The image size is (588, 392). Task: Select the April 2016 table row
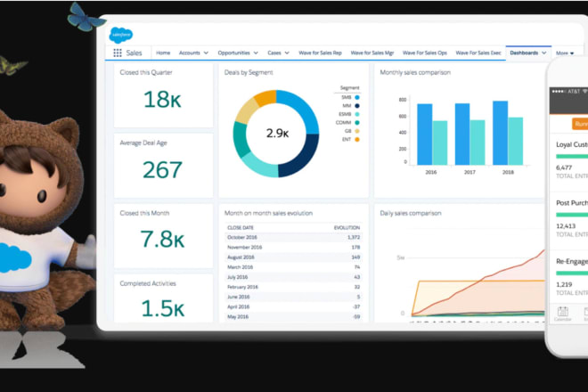click(x=294, y=306)
